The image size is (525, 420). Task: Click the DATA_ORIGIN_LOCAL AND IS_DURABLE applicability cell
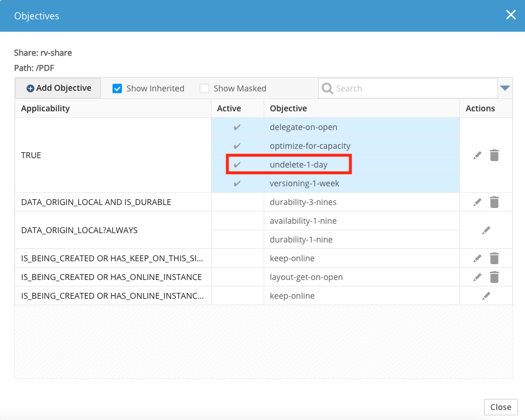pyautogui.click(x=113, y=202)
